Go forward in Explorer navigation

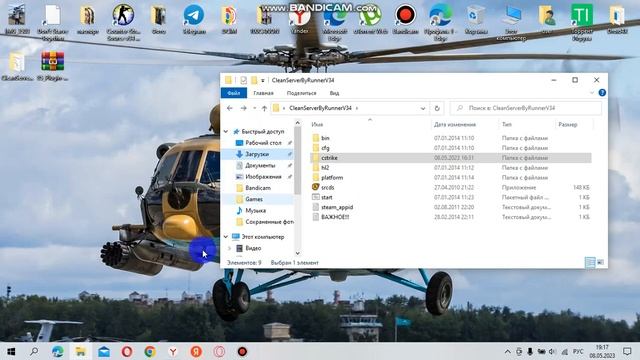(244, 108)
